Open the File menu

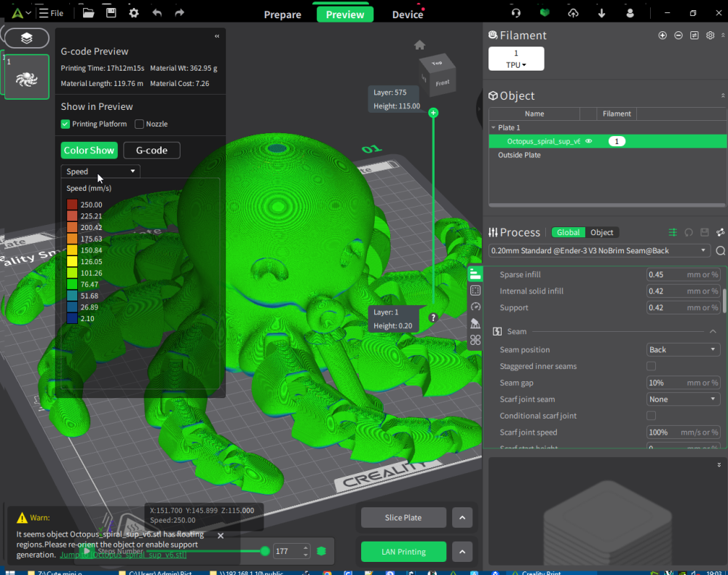(x=52, y=13)
